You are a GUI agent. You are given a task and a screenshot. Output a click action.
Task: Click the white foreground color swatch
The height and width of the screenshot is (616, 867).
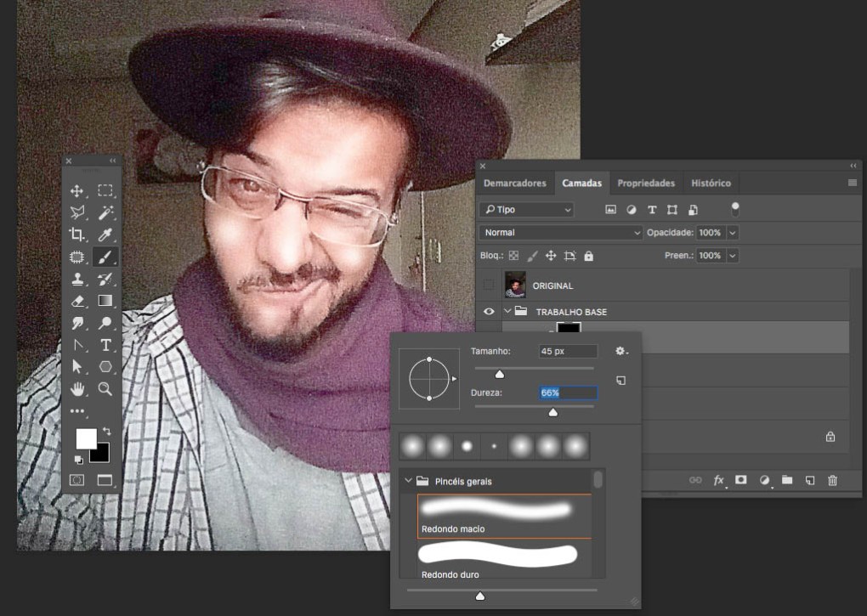86,438
